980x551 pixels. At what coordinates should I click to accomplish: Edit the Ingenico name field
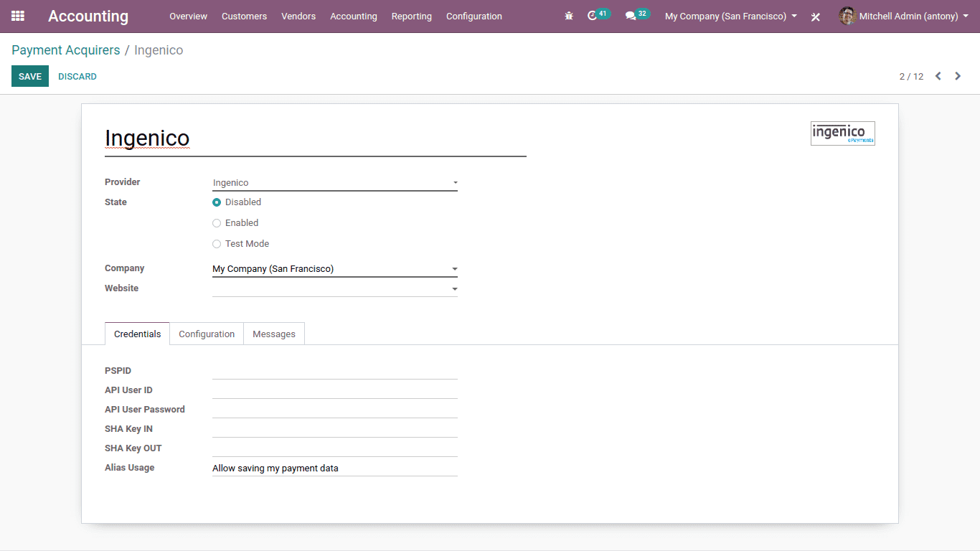coord(316,138)
